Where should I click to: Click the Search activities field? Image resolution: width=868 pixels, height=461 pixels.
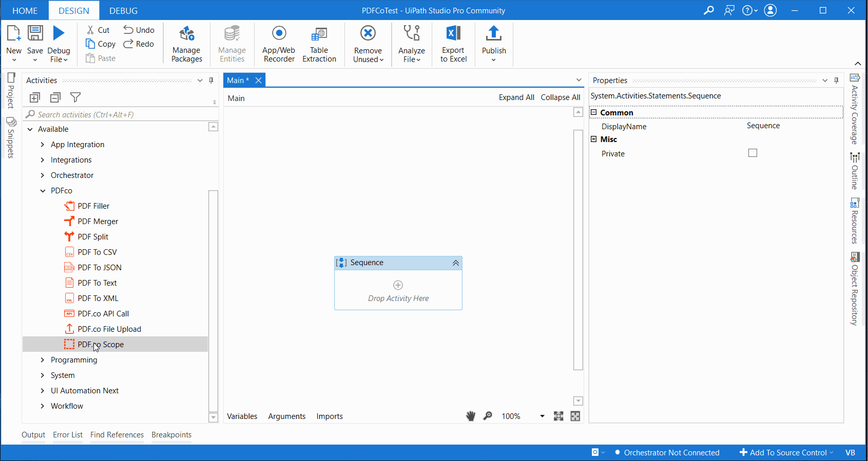click(x=121, y=114)
